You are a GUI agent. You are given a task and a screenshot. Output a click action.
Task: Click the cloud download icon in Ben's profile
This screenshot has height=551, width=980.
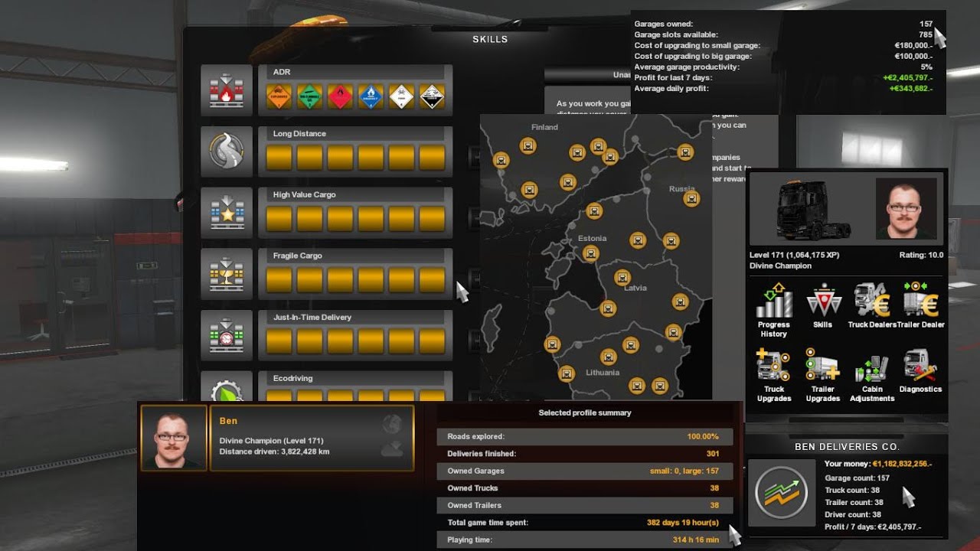click(393, 448)
